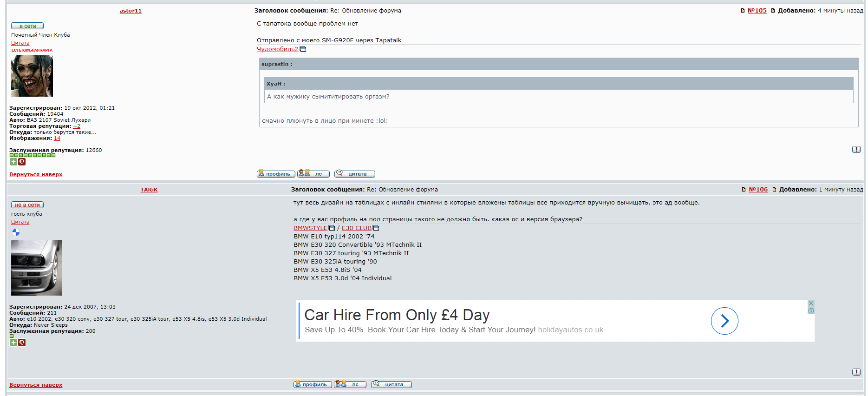Close the Car Hire advertisement
The width and height of the screenshot is (868, 396).
pos(811,304)
